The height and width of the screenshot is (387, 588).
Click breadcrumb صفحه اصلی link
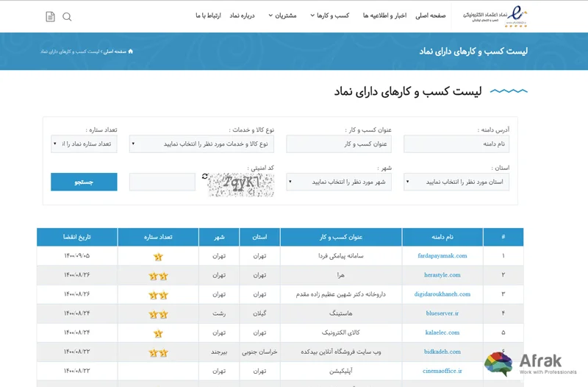pos(115,52)
